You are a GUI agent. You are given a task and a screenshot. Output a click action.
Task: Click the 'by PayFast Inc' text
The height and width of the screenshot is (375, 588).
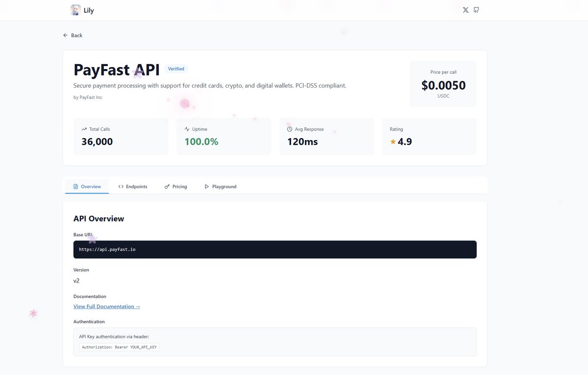[88, 97]
